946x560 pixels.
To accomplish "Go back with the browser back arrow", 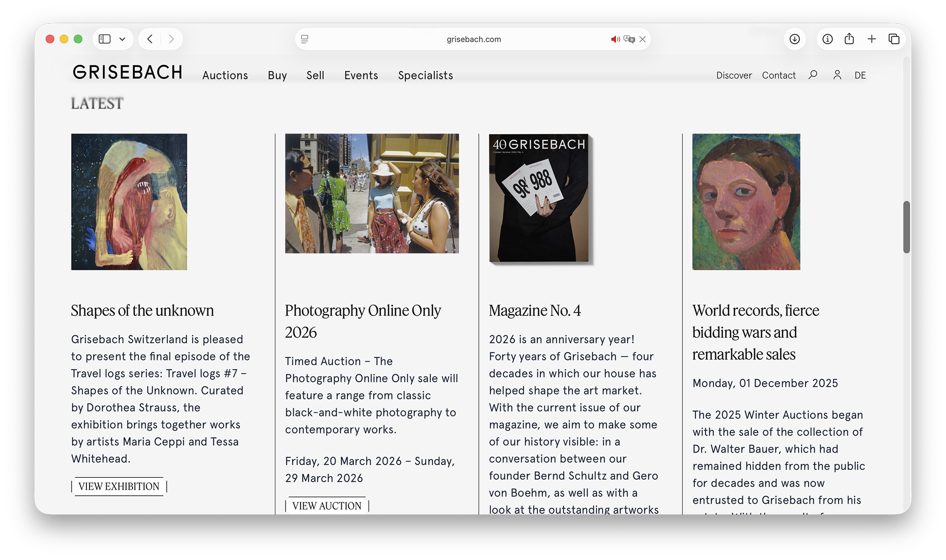I will point(150,39).
